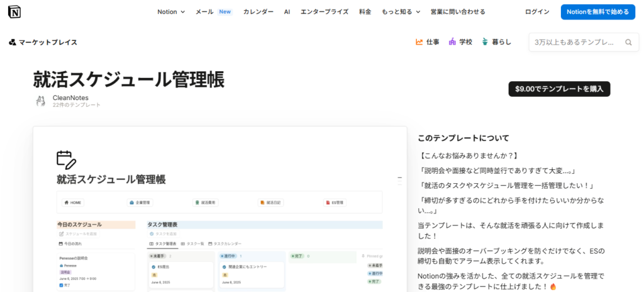
Task: Click the CleanNotes creator avatar
Action: coord(41,101)
